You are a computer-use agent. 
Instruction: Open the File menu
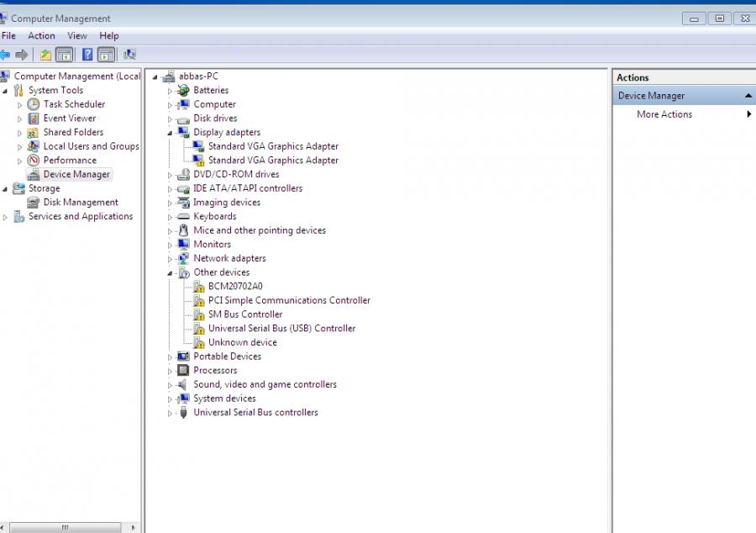8,35
